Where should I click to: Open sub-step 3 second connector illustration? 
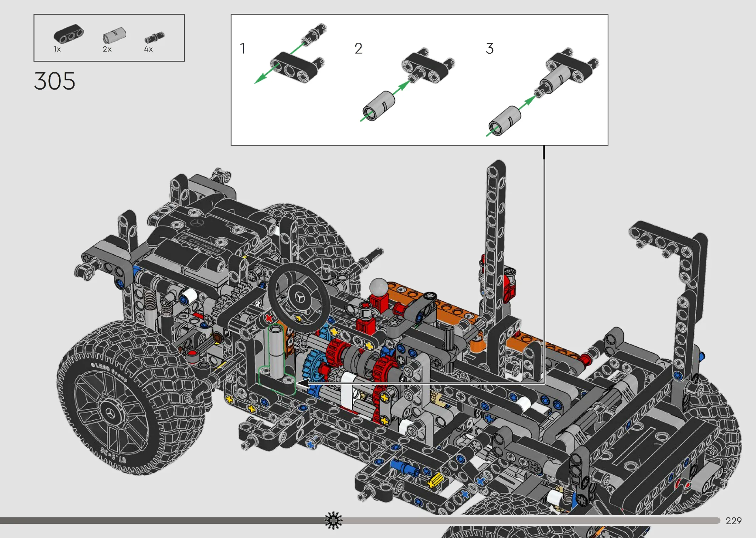(x=542, y=91)
